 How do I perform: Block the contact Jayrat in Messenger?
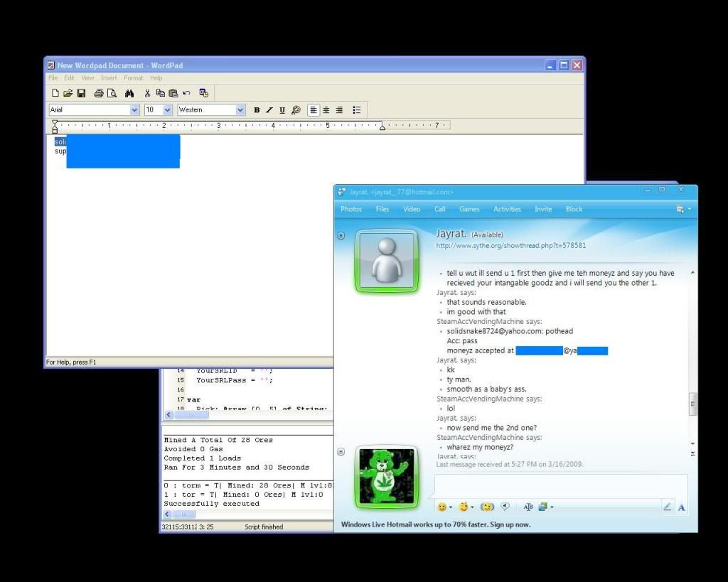[574, 210]
